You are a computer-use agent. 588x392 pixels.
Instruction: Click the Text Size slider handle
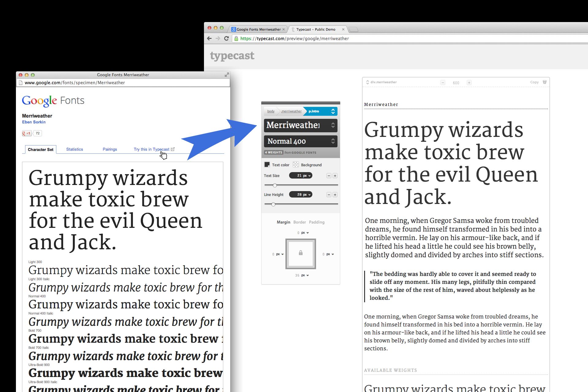click(x=275, y=185)
